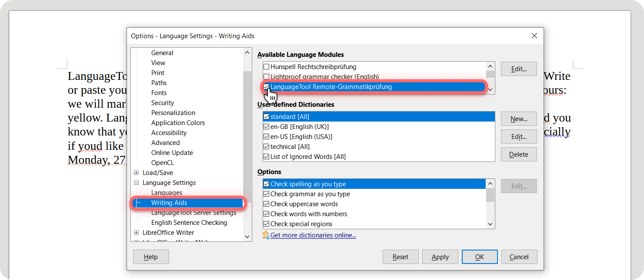Click the options tree scrollbar up arrow

[247, 53]
